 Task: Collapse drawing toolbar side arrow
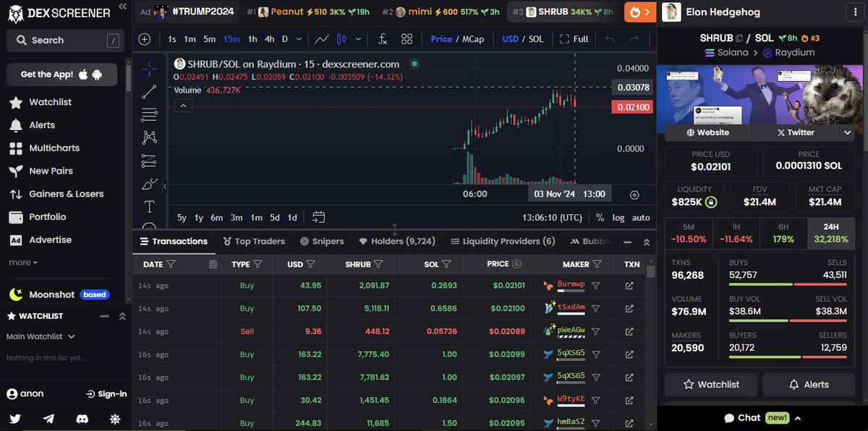pyautogui.click(x=165, y=185)
